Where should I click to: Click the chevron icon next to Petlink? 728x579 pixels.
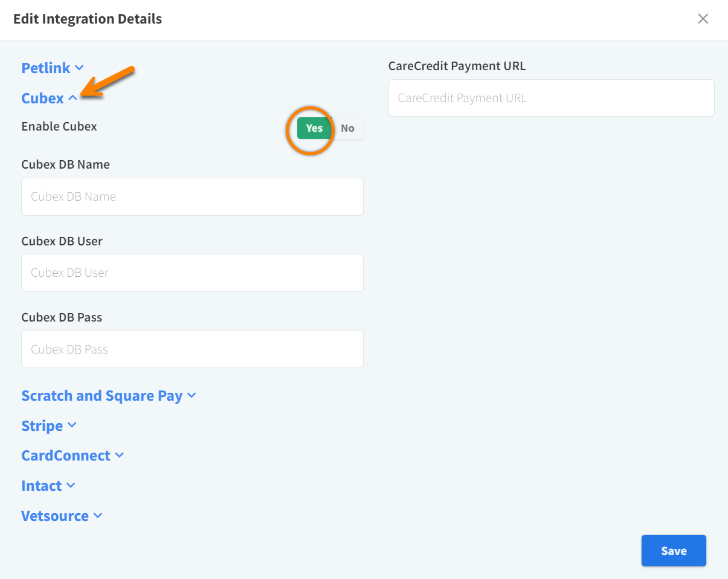pos(79,68)
